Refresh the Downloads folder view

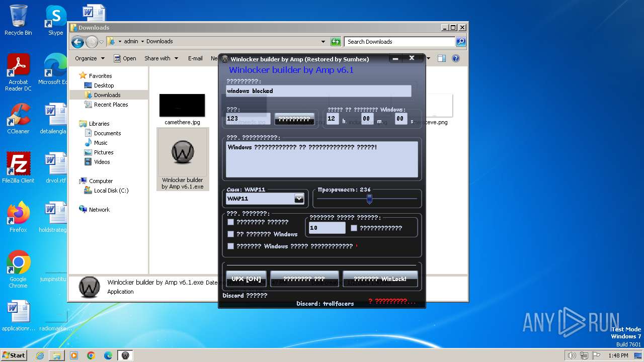pyautogui.click(x=336, y=42)
